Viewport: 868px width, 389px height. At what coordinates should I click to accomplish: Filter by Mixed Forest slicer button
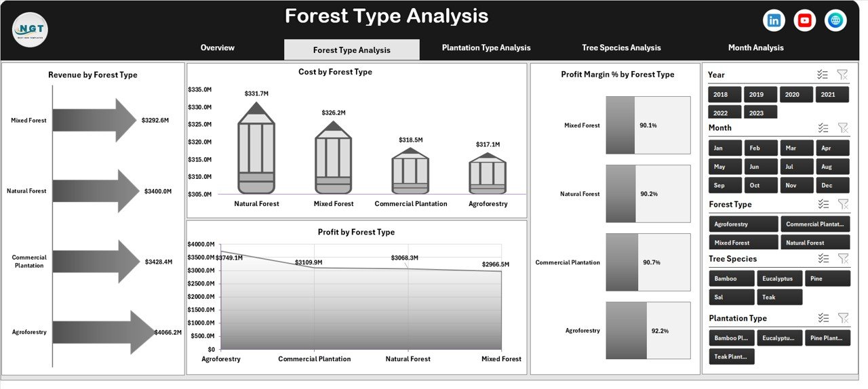tap(743, 242)
